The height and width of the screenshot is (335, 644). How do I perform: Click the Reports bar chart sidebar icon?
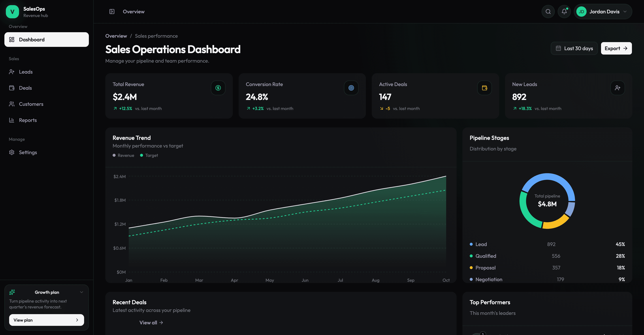pos(12,120)
